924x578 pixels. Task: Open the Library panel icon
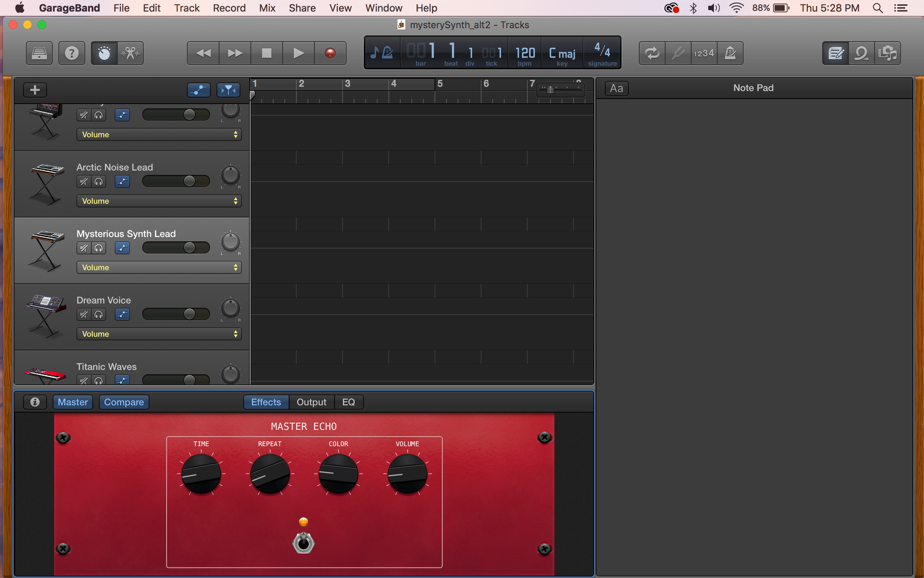[39, 53]
